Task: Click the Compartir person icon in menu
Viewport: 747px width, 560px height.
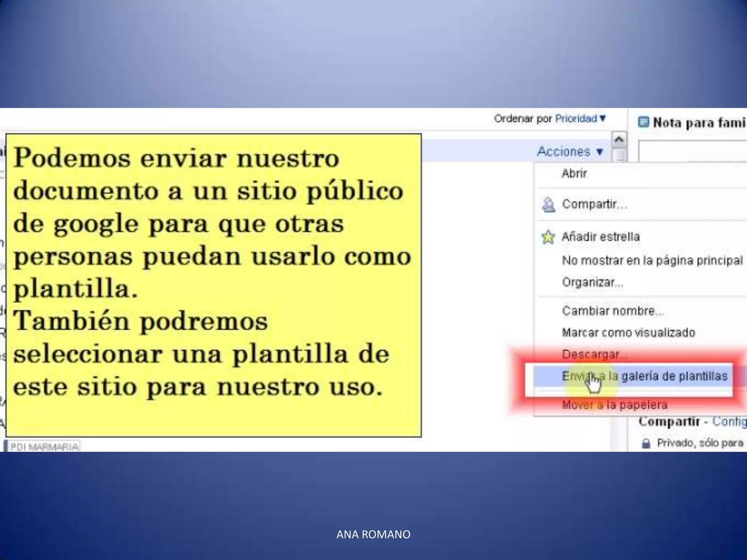Action: (548, 205)
